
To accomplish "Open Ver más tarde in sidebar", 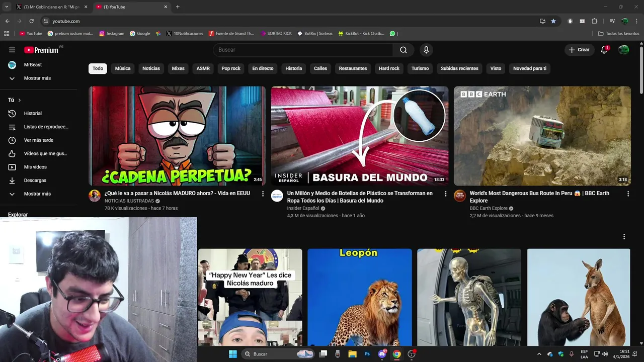I will [x=38, y=140].
